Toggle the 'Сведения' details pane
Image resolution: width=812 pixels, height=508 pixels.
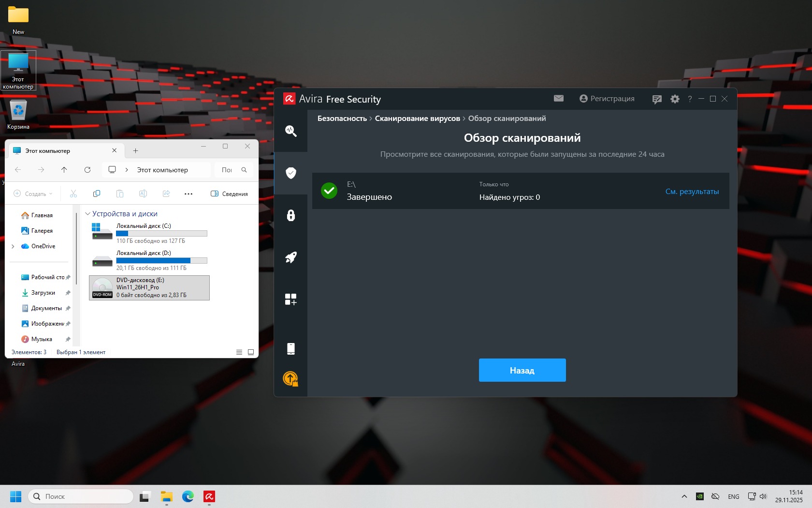point(230,194)
